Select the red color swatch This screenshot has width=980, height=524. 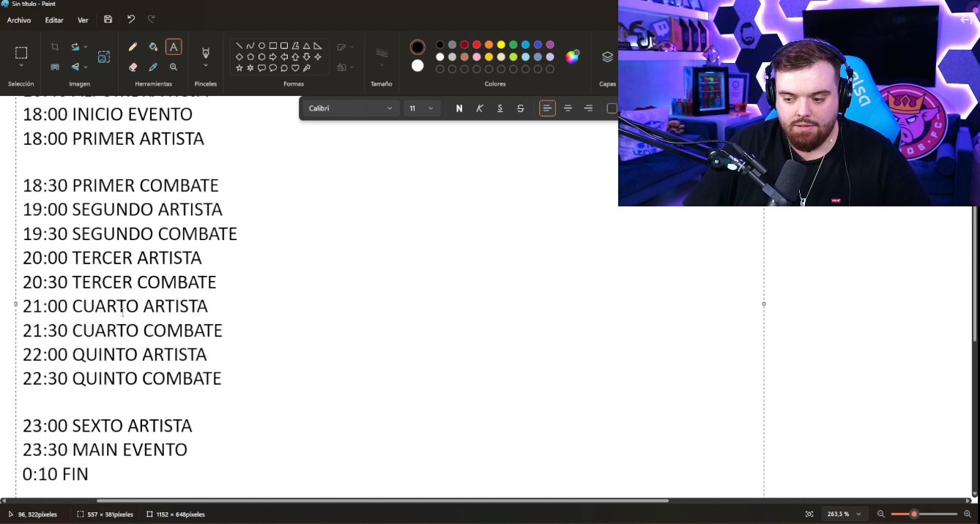point(477,45)
